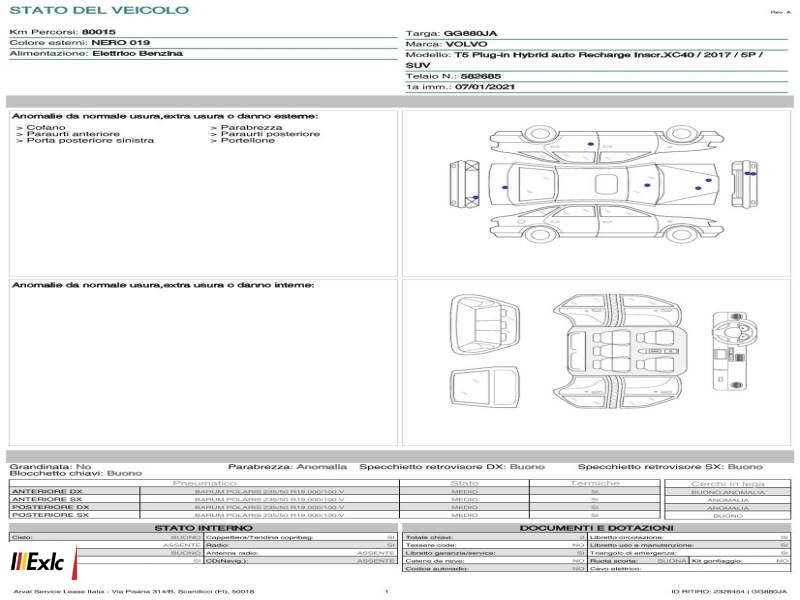Click the 'Cofano' anomaly entry

pyautogui.click(x=41, y=127)
